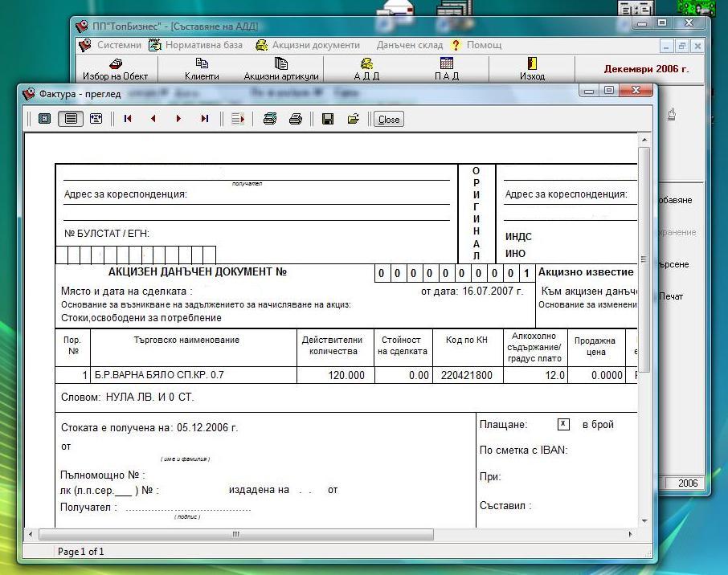Click the 'Търговско наименование' column header
Viewport: 728px width, 575px height.
pyautogui.click(x=186, y=341)
